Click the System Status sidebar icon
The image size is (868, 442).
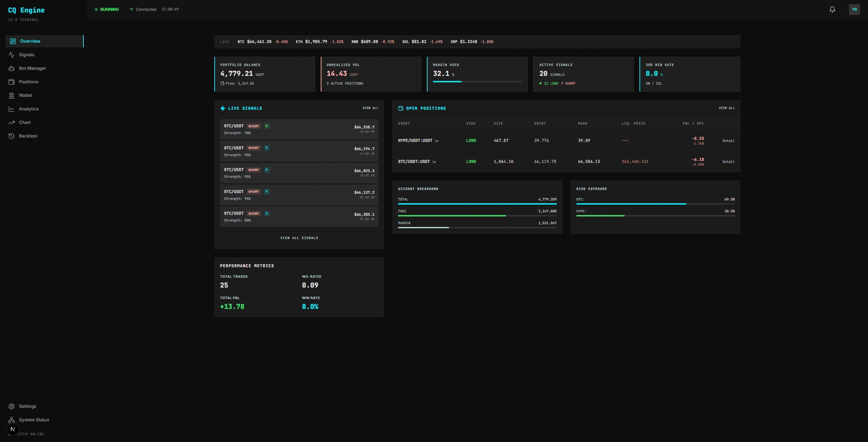[x=12, y=420]
